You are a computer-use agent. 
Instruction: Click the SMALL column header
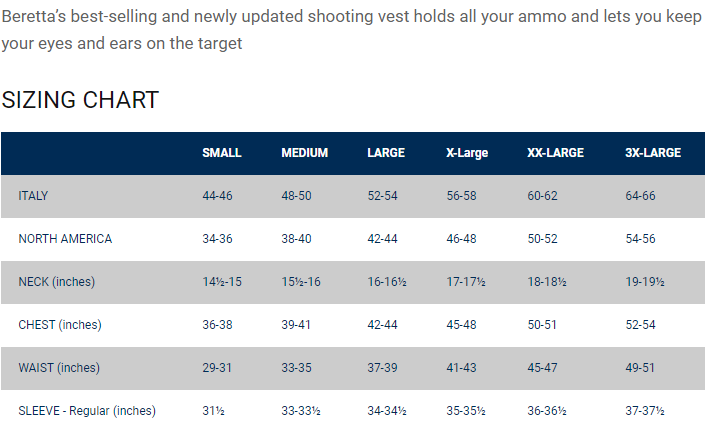coord(221,153)
